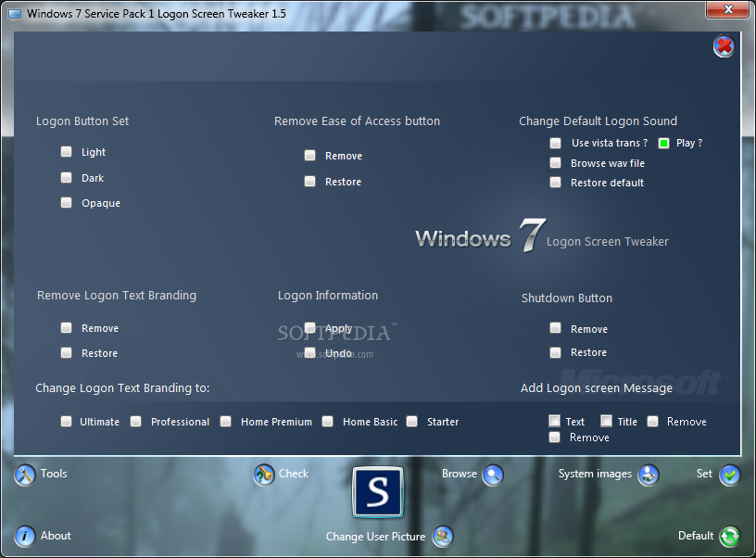This screenshot has width=756, height=558.
Task: Click the Set green checkmark icon
Action: [730, 476]
